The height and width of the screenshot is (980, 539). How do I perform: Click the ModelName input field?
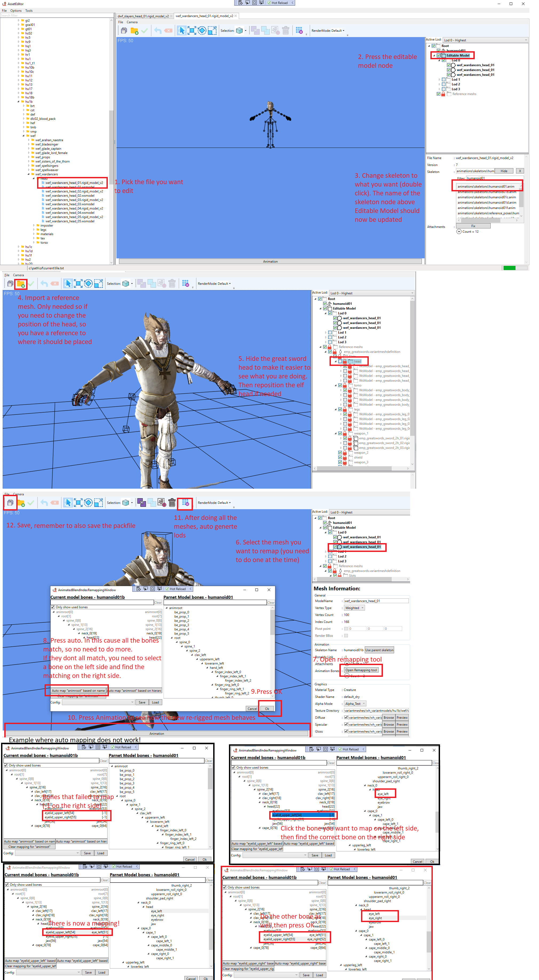click(x=376, y=601)
